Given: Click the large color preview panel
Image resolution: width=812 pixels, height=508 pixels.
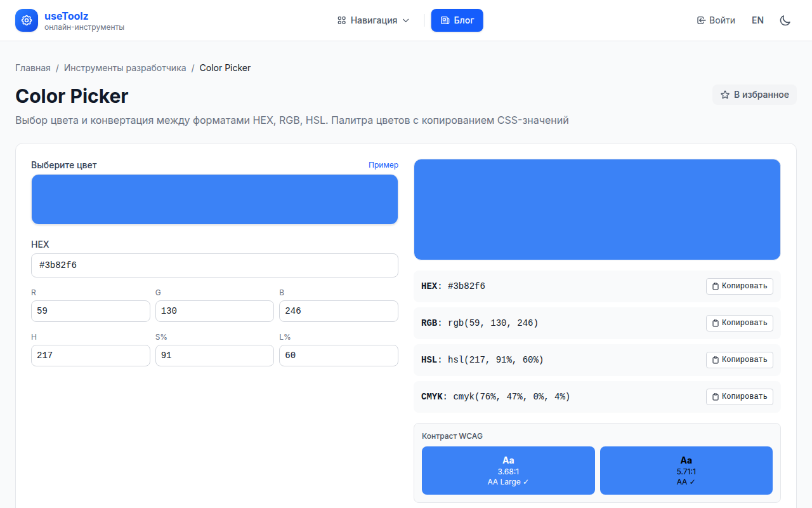Looking at the screenshot, I should tap(597, 210).
